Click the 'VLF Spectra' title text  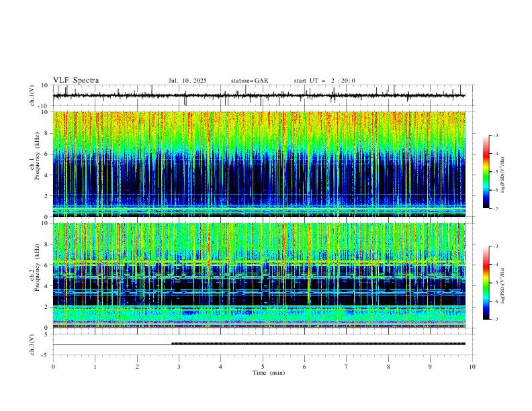pos(76,81)
